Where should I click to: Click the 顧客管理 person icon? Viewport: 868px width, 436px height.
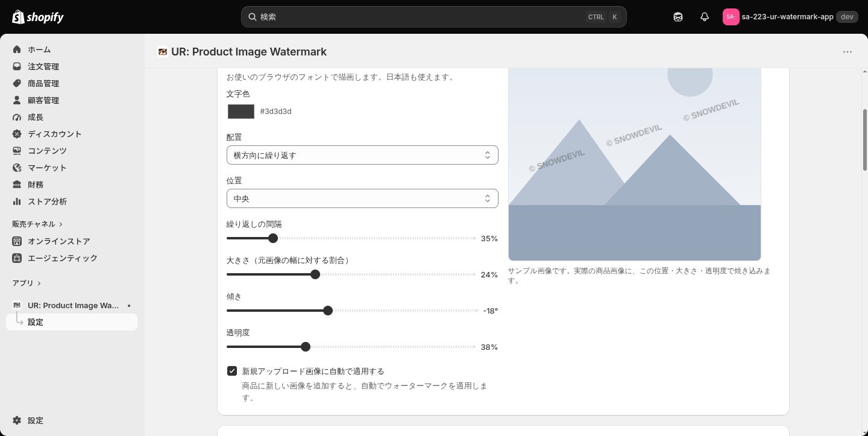click(x=17, y=100)
